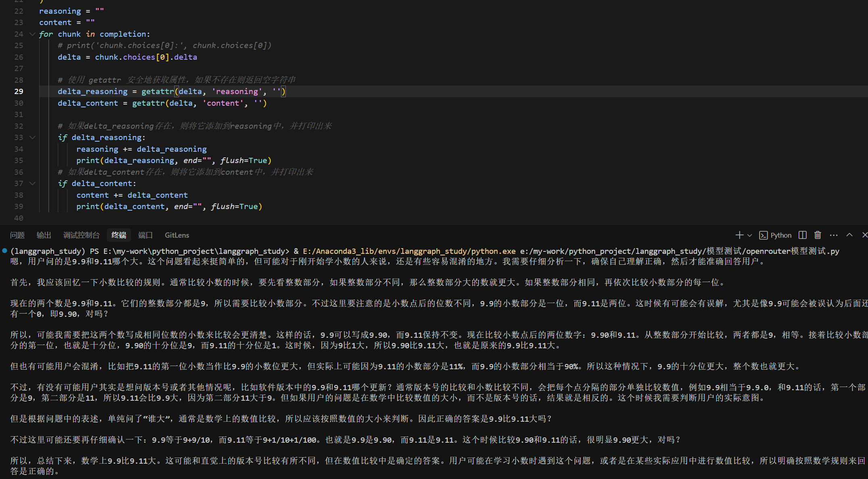Viewport: 868px width, 479px height.
Task: Click 'print' call on line 35
Action: click(x=88, y=161)
